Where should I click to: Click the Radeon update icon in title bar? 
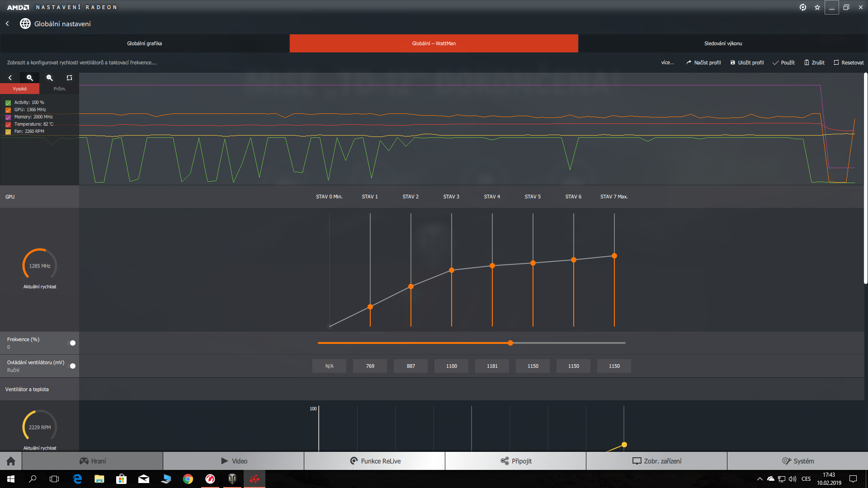click(x=803, y=7)
